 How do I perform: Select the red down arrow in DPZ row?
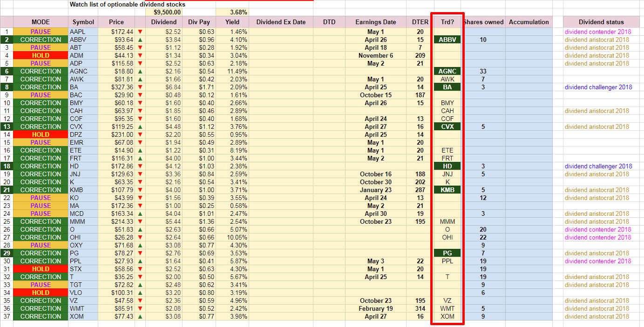tap(140, 134)
